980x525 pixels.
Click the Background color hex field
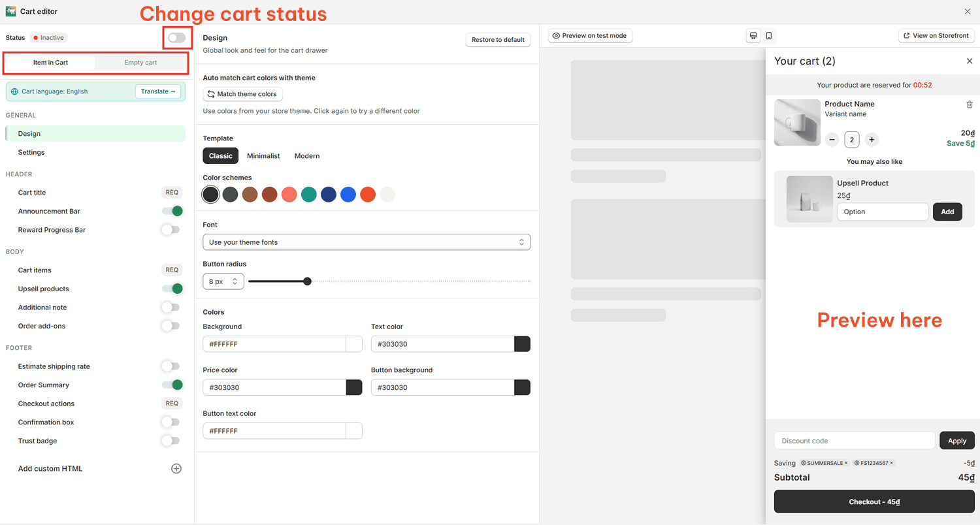[x=274, y=344]
